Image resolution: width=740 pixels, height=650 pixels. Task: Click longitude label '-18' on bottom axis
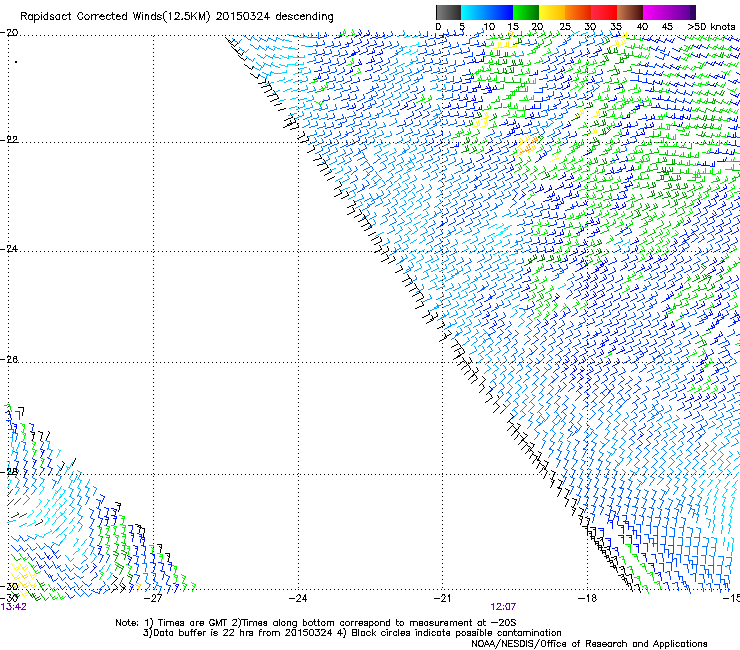pos(587,598)
